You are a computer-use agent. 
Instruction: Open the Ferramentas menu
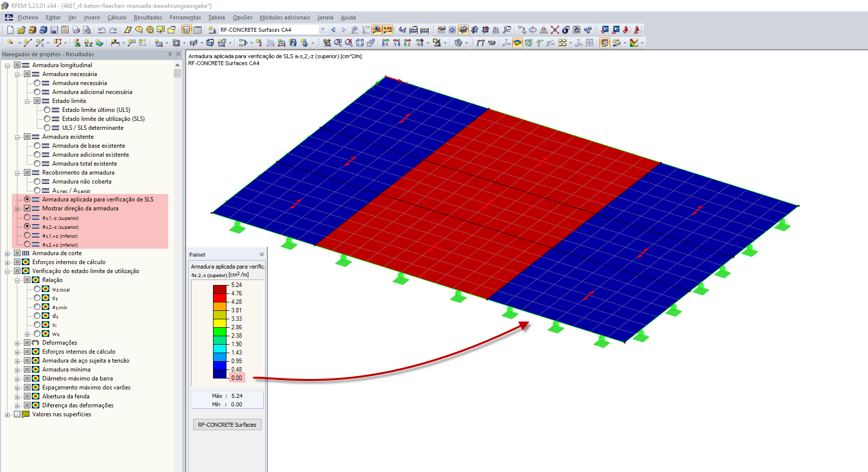pos(185,17)
